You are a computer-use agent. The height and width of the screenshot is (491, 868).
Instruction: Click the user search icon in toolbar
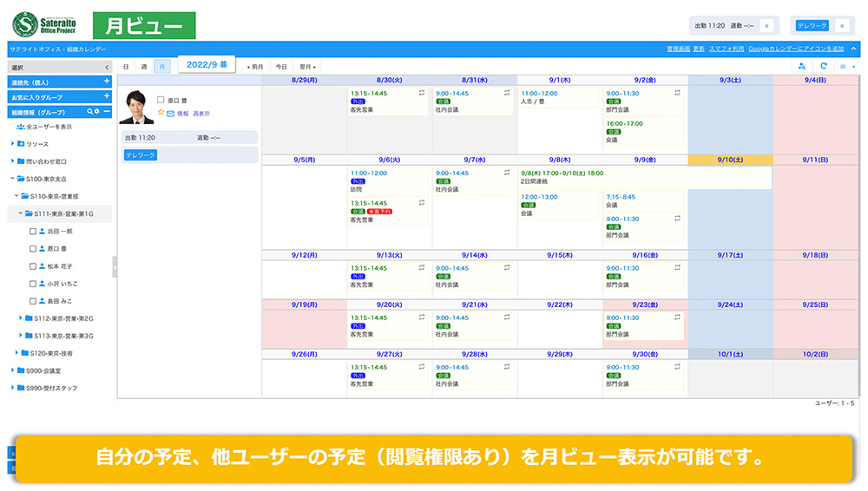[x=801, y=66]
